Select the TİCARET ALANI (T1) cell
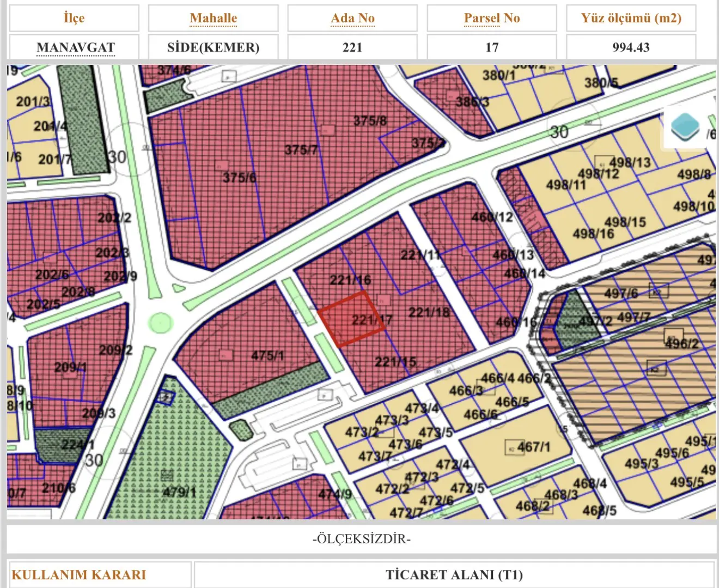Image resolution: width=719 pixels, height=588 pixels. [454, 575]
